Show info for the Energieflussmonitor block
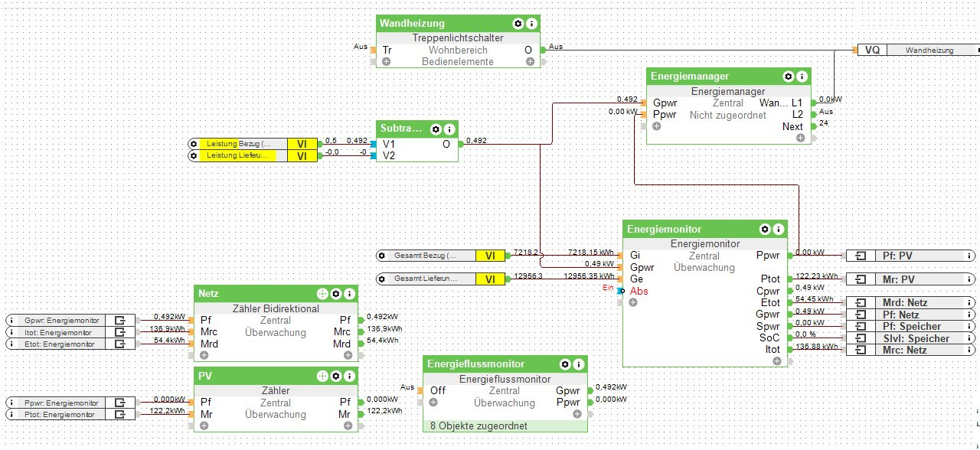 (x=578, y=364)
